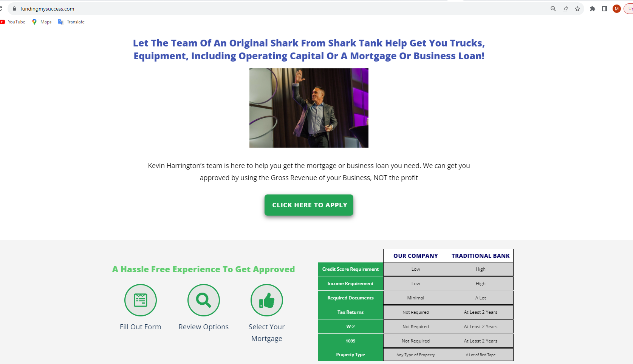Screen dimensions: 633x364
Task: Open the Translate bookmark
Action: (71, 22)
